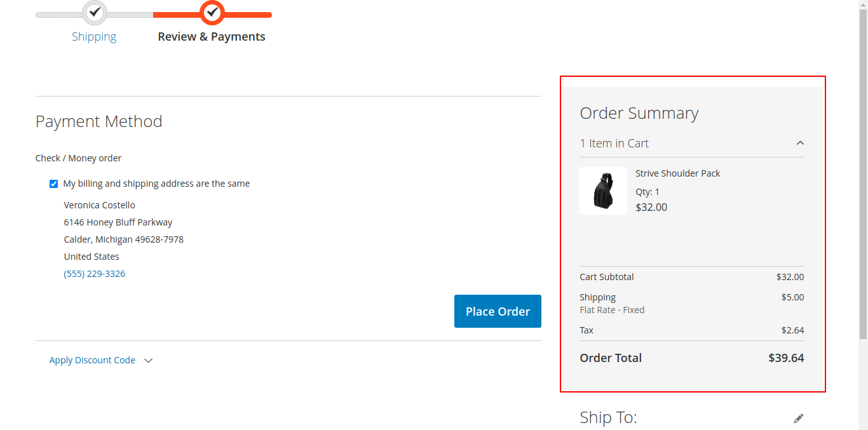This screenshot has height=430, width=868.
Task: Go back to the Shipping step label
Action: 94,37
